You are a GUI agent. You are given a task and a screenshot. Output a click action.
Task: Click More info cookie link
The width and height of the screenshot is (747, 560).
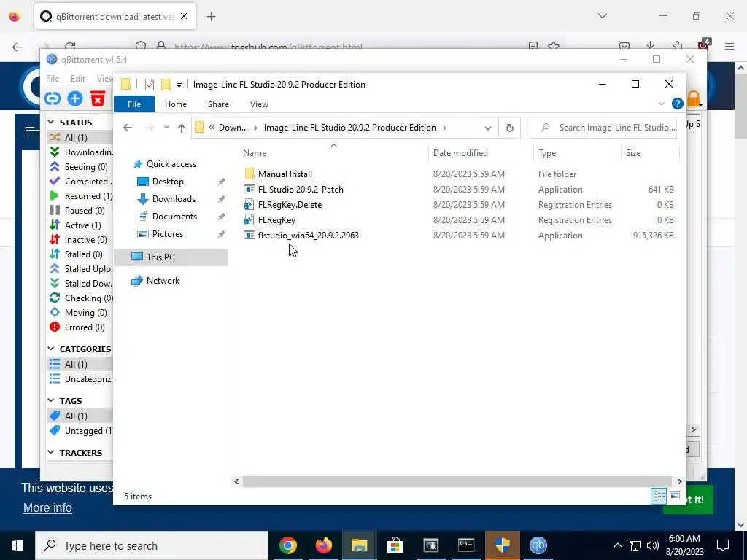(x=47, y=507)
